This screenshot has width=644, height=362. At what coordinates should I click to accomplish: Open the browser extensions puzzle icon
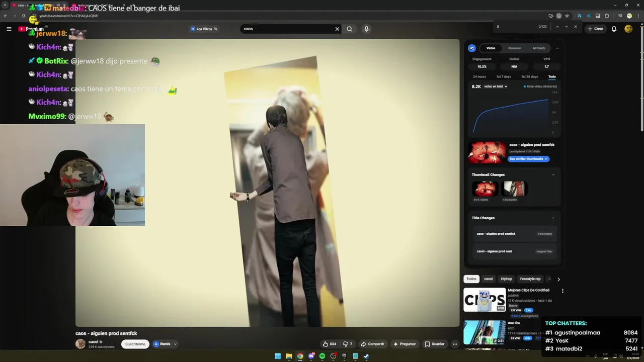click(x=607, y=16)
